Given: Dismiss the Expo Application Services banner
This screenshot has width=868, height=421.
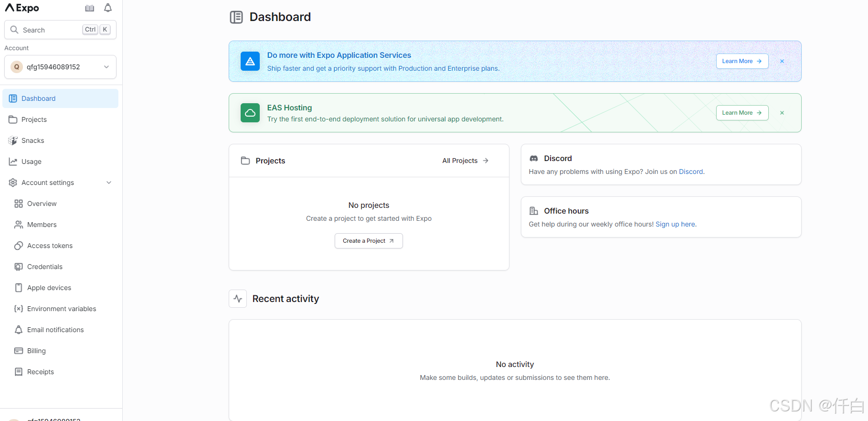Looking at the screenshot, I should (x=782, y=61).
